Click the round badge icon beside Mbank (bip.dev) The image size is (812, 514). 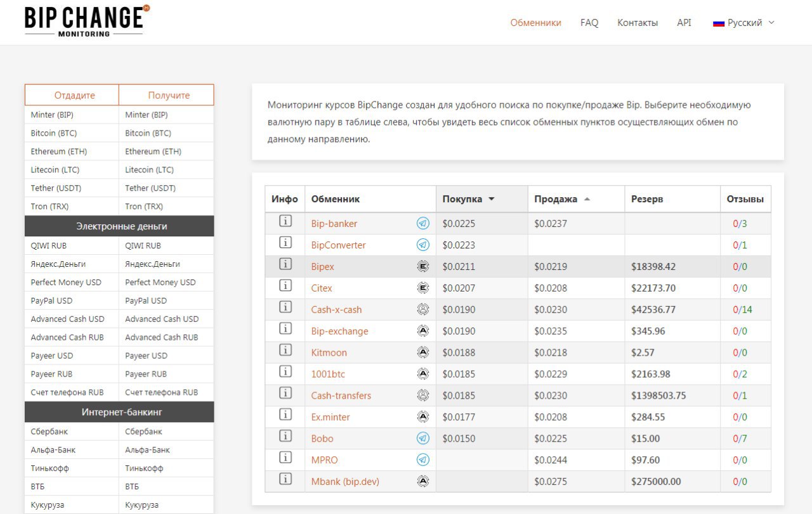tap(423, 481)
